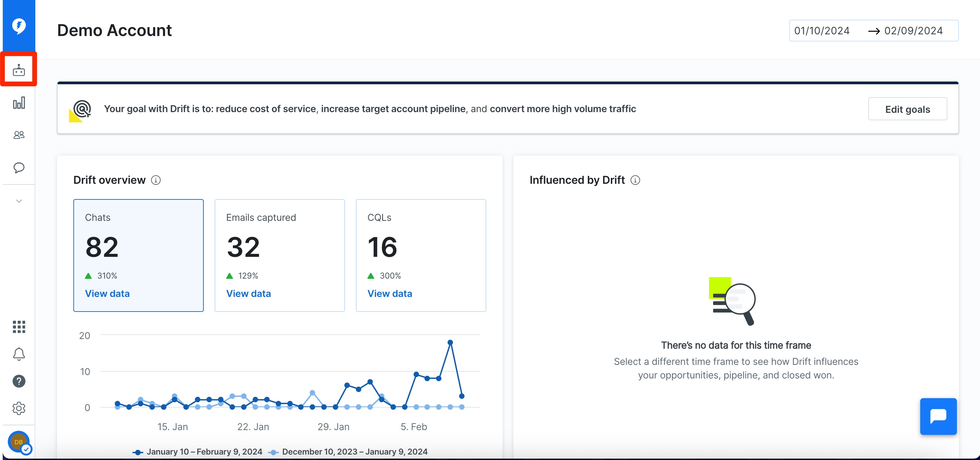
Task: Open the settings gear icon
Action: tap(19, 408)
